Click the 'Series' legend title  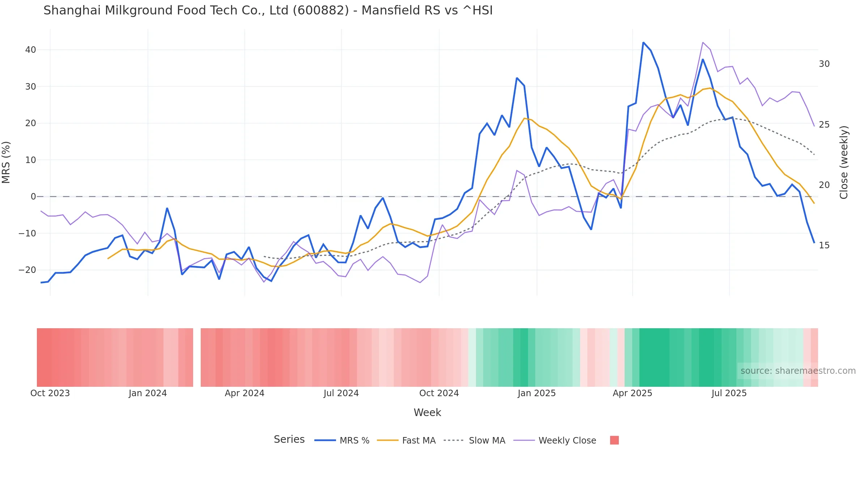point(289,439)
